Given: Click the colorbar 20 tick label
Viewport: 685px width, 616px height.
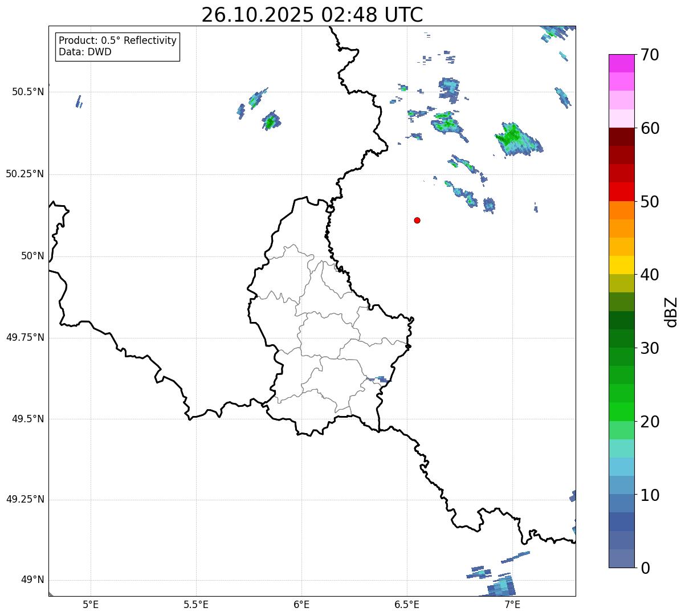Looking at the screenshot, I should point(650,422).
